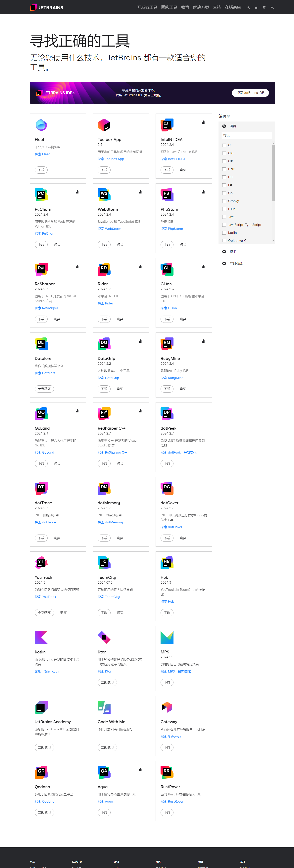Click the language list scrollbar thumb
This screenshot has width=294, height=868.
pos(273,173)
